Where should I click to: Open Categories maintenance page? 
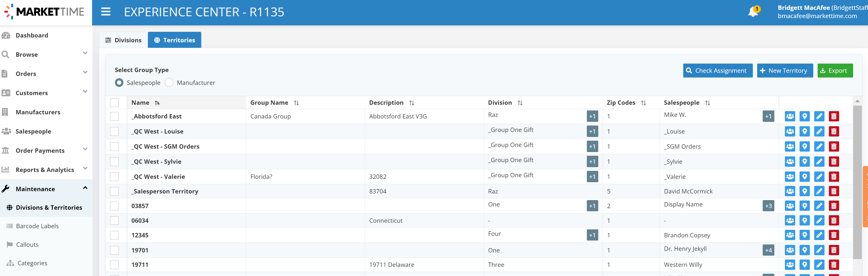click(x=32, y=263)
